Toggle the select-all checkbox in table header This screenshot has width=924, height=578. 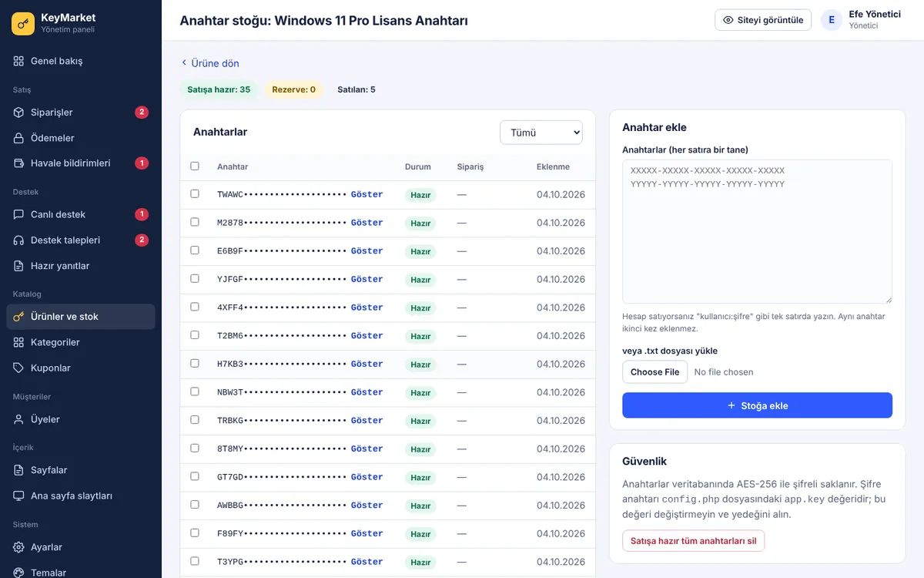click(195, 166)
